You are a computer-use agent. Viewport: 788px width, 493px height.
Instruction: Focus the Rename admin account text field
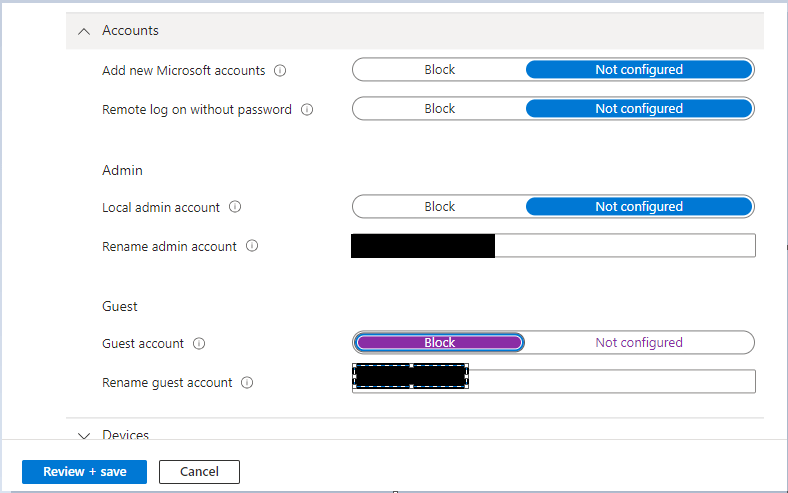point(624,246)
